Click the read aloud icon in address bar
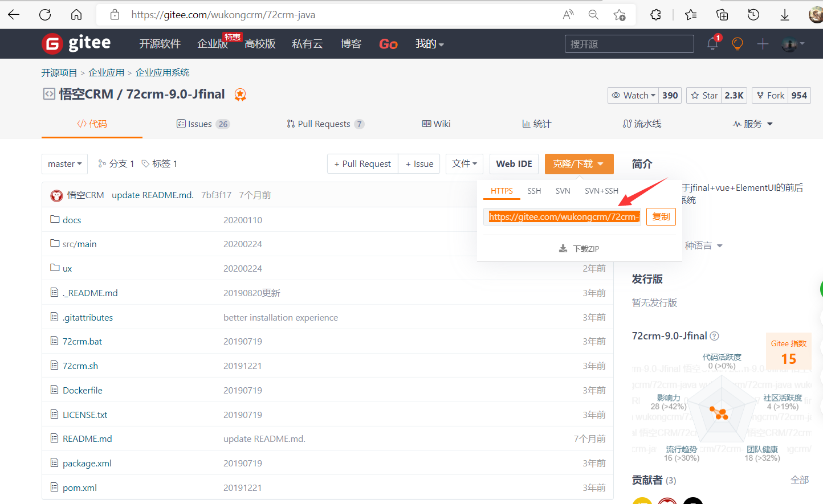The width and height of the screenshot is (823, 504). click(x=568, y=15)
